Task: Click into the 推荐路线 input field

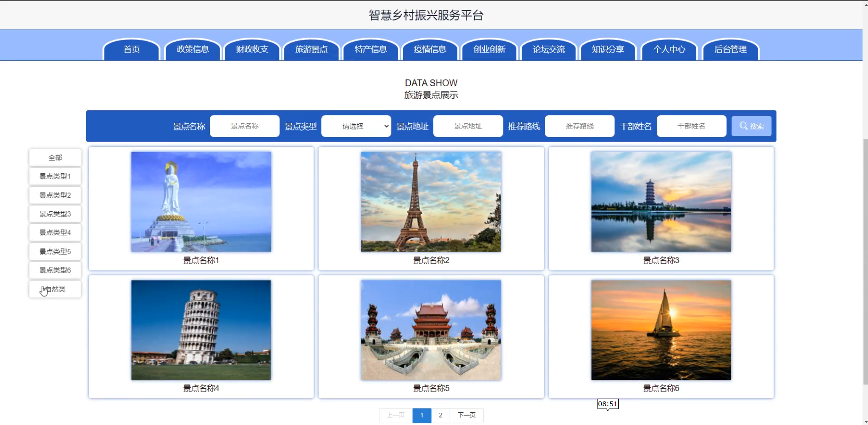Action: (580, 126)
